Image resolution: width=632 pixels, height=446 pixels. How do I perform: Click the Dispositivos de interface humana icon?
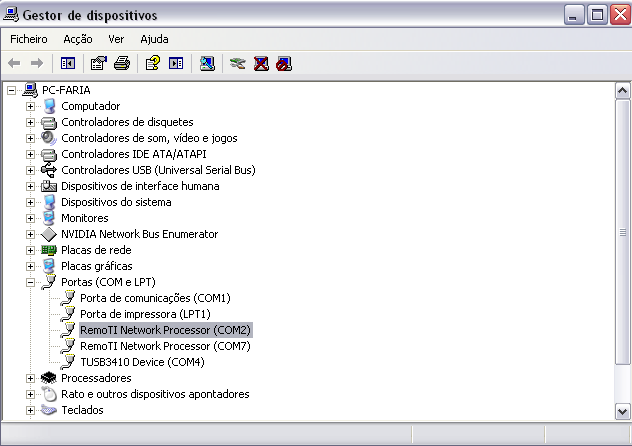[49, 186]
